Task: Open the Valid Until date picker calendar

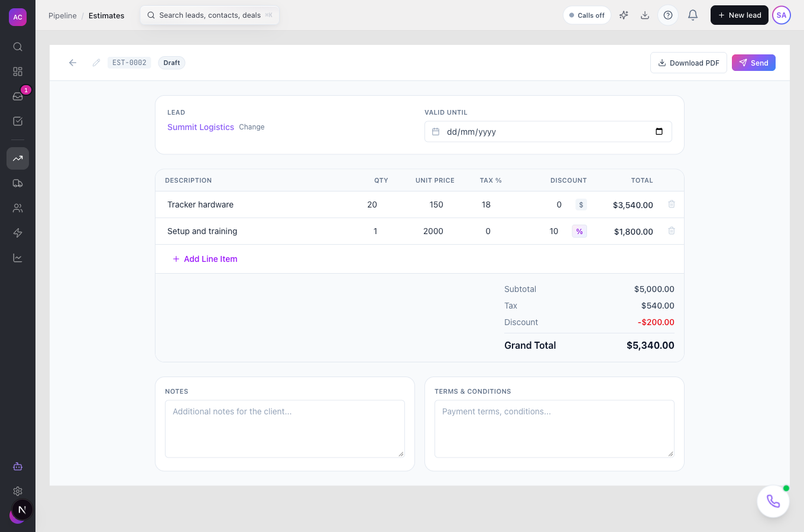Action: tap(659, 131)
